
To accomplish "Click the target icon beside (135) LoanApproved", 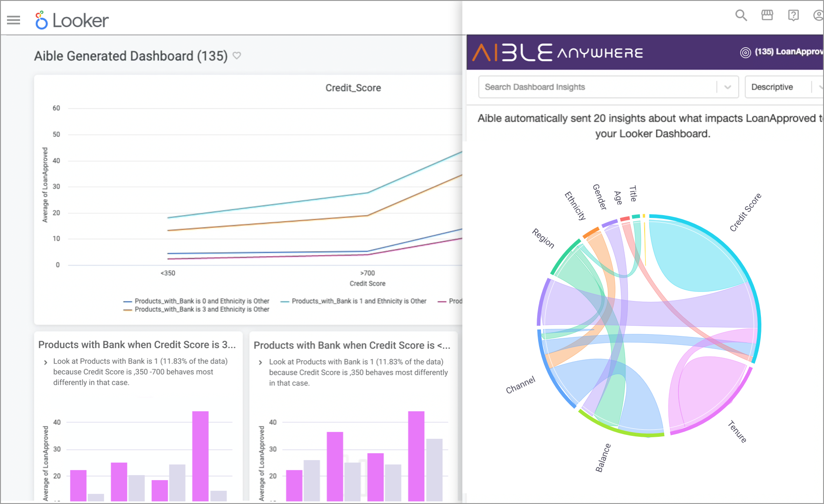I will click(x=746, y=52).
